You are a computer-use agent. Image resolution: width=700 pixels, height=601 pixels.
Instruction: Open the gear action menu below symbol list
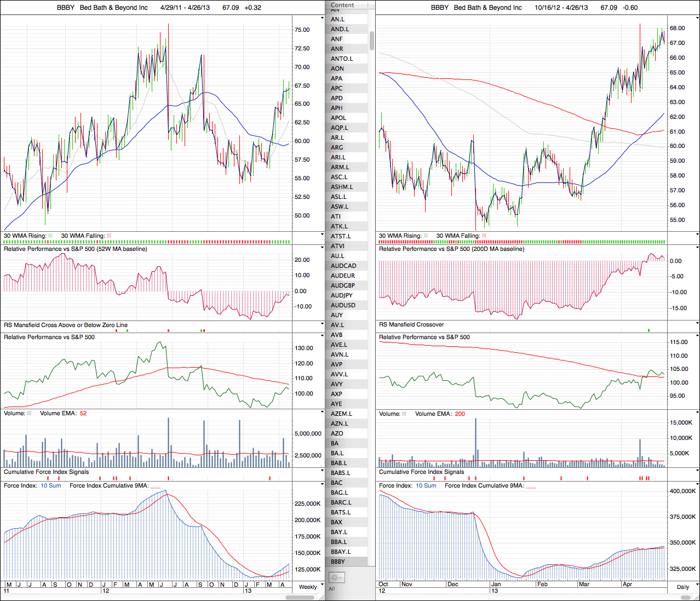click(336, 577)
